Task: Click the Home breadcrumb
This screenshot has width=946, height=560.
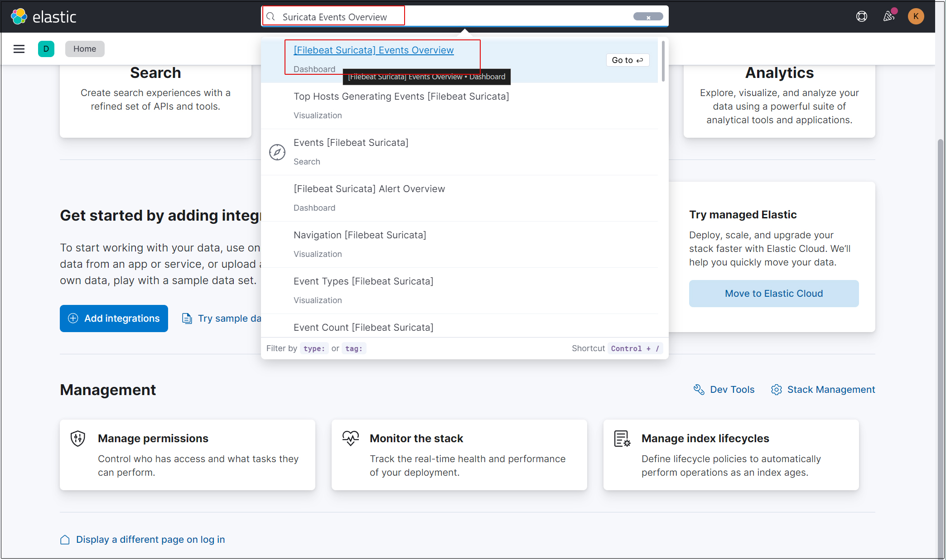Action: click(85, 49)
